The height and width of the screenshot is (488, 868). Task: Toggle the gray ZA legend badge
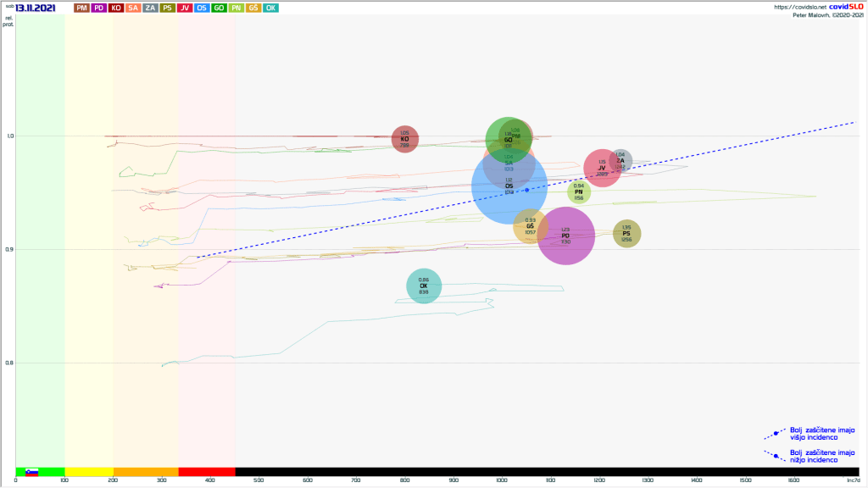click(150, 8)
